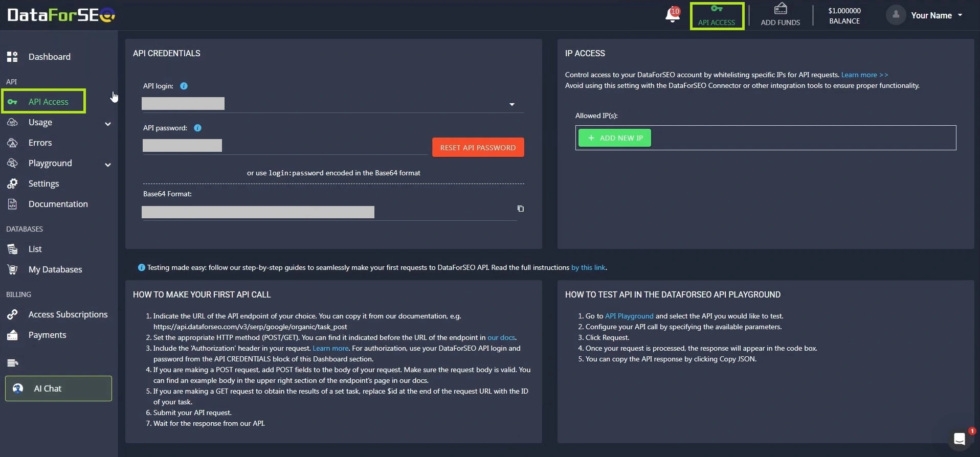Click the API password field
Viewport: 980px width, 457px height.
coord(285,146)
